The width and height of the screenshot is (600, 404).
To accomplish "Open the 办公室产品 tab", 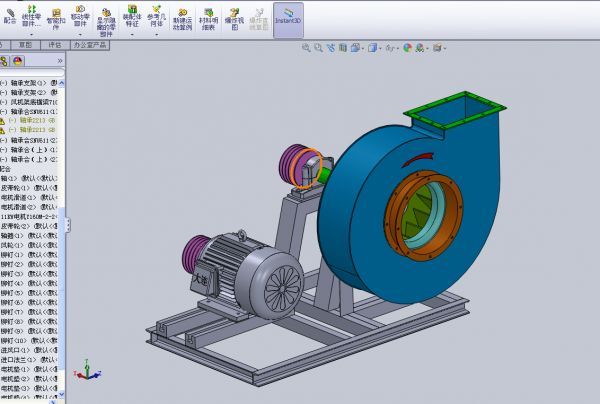I will [90, 45].
